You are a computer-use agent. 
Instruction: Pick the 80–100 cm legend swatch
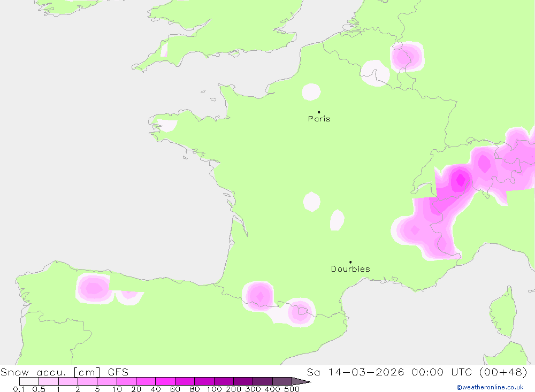click(204, 381)
